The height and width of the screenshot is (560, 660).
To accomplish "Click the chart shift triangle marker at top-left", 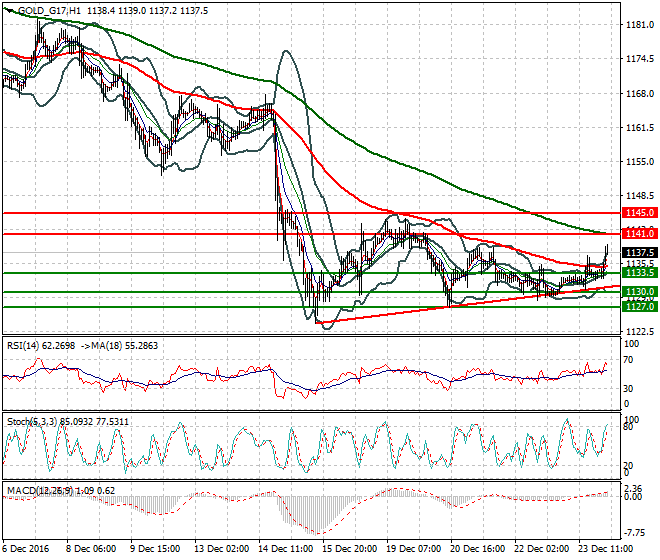I will (x=8, y=10).
